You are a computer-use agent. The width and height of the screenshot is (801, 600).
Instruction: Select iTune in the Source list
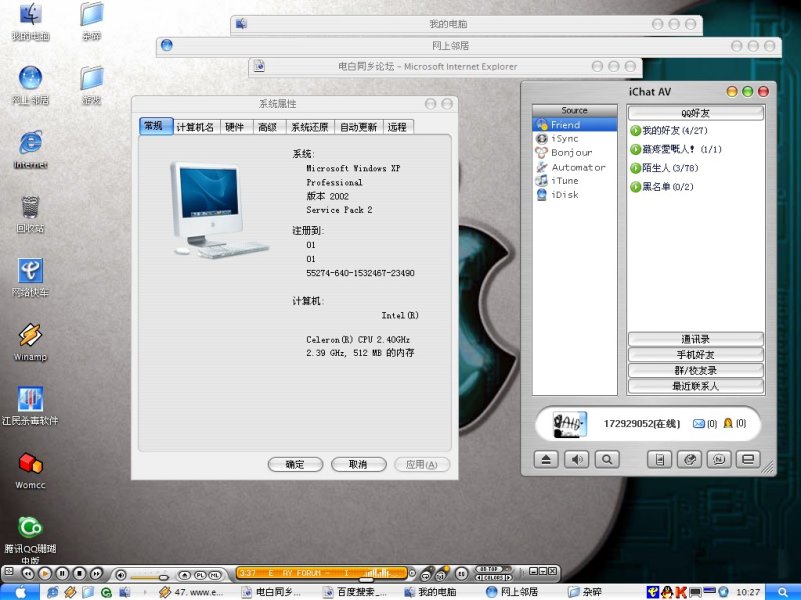click(564, 181)
